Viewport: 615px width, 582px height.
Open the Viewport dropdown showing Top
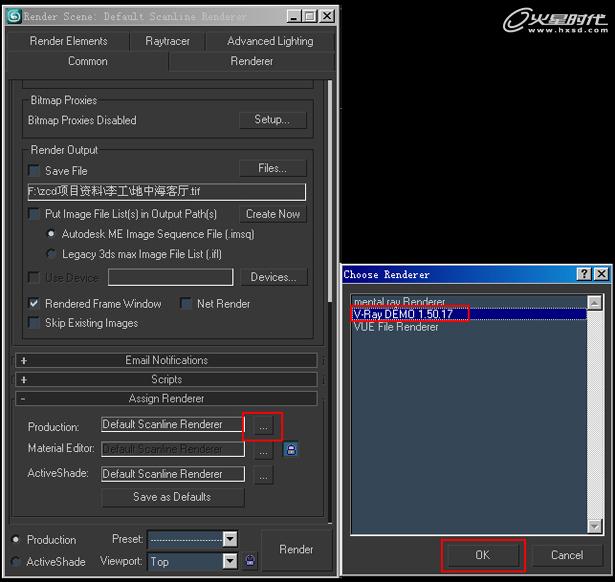tap(230, 561)
